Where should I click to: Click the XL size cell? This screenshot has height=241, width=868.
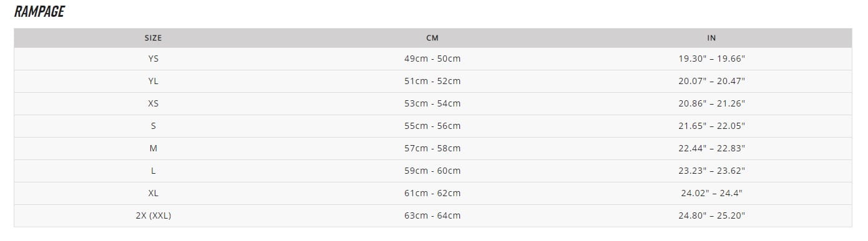153,193
